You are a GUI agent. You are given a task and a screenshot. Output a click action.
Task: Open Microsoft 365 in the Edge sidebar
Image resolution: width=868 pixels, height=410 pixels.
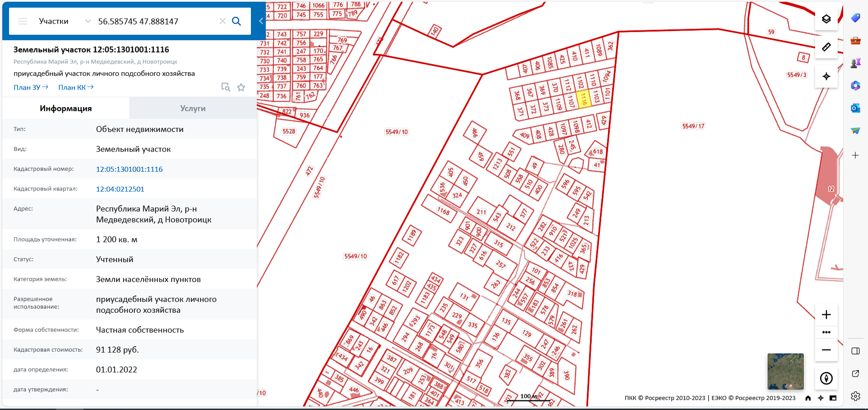coord(855,85)
